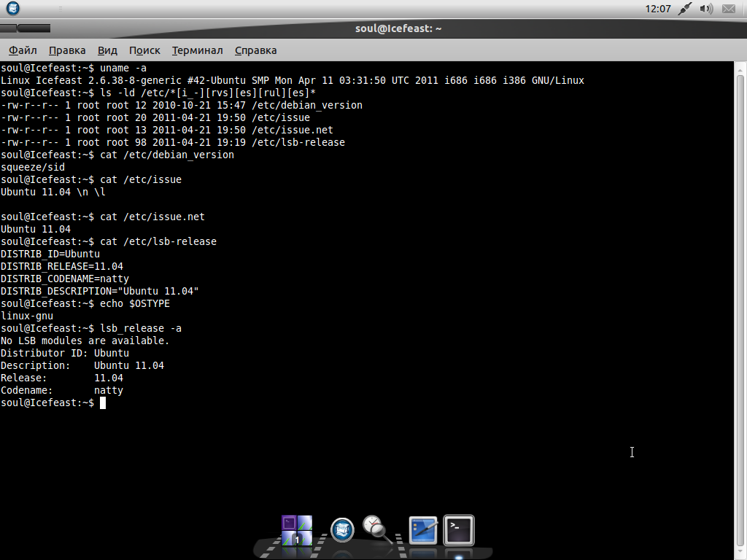Select the terminal icon in dock
The width and height of the screenshot is (747, 560).
point(459,530)
